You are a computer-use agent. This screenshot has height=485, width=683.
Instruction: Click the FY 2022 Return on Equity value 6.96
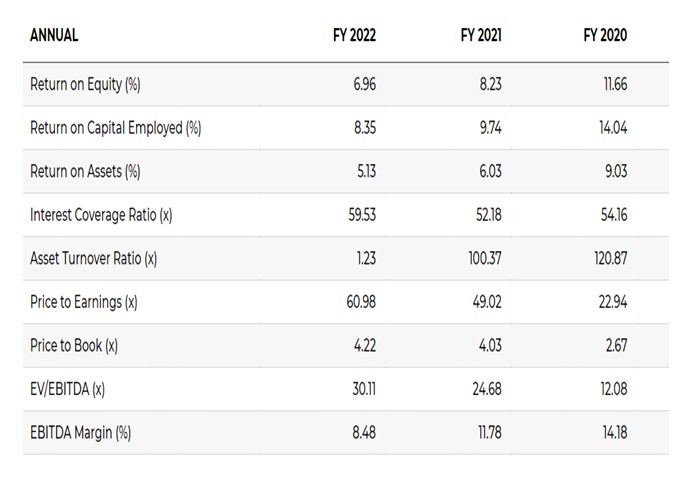click(x=364, y=85)
